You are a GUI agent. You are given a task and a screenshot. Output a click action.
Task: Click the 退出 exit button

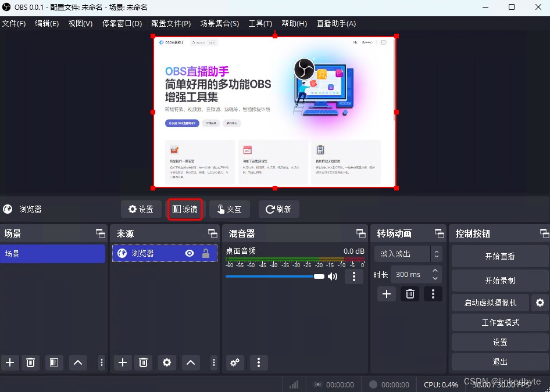tap(500, 362)
